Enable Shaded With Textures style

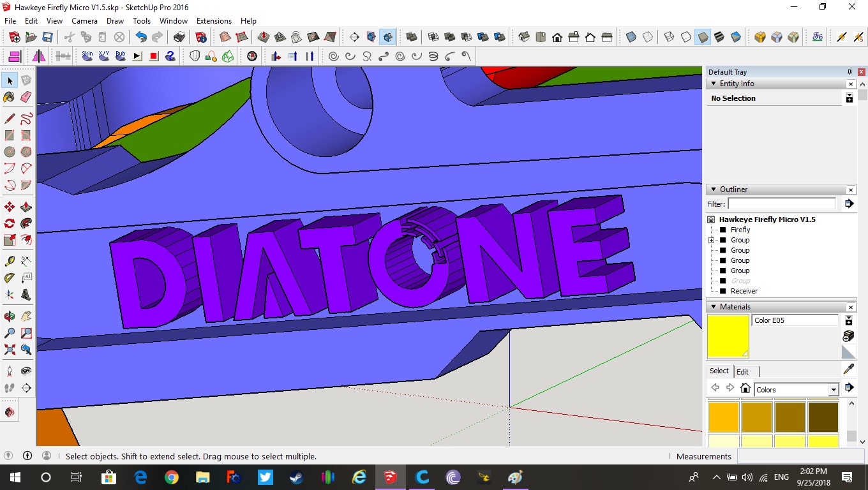pos(719,37)
